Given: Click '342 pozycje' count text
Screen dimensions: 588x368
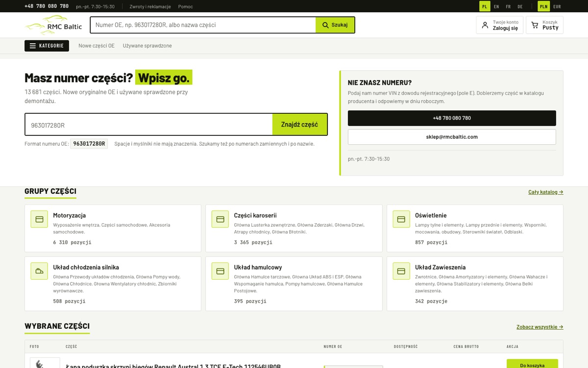Looking at the screenshot, I should (x=431, y=301).
